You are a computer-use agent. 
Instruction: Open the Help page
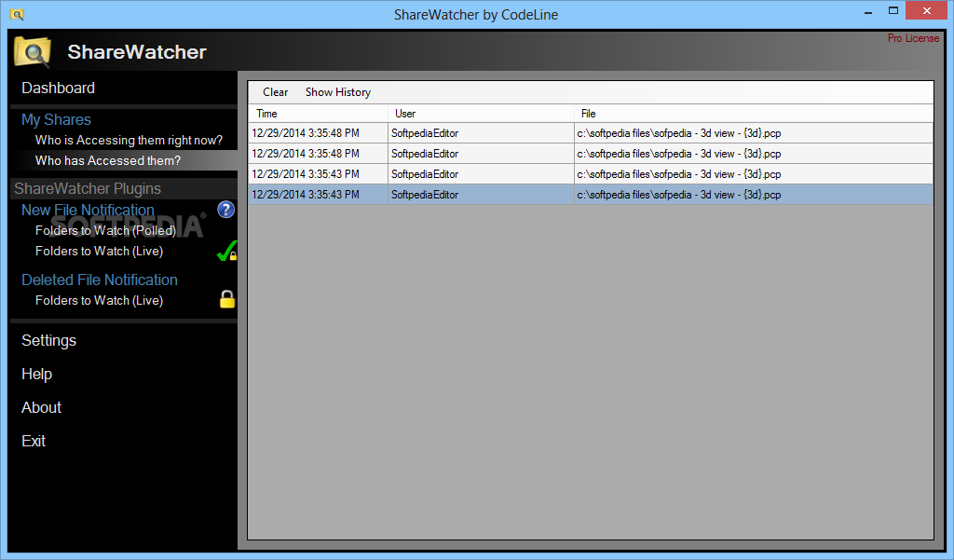pyautogui.click(x=36, y=374)
